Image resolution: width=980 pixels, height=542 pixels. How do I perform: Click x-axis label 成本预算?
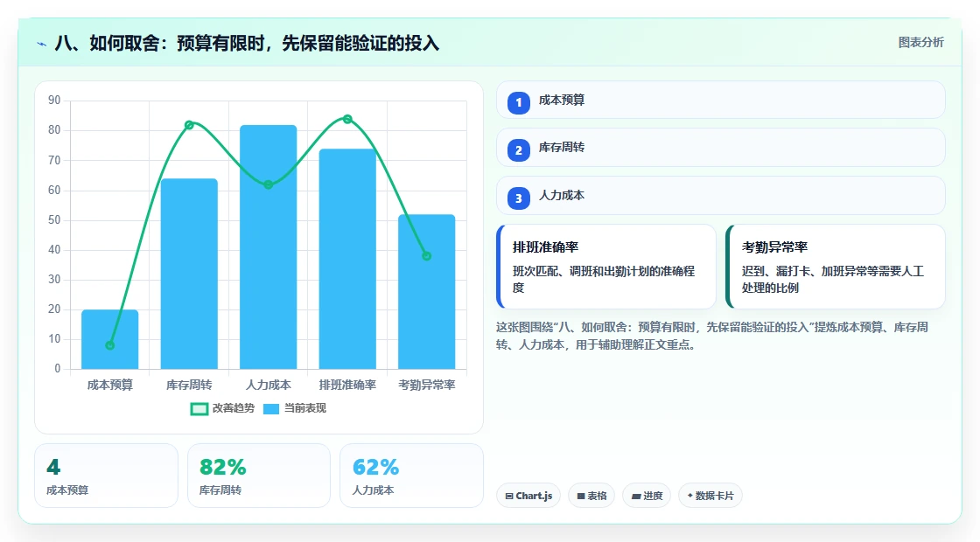tap(110, 386)
